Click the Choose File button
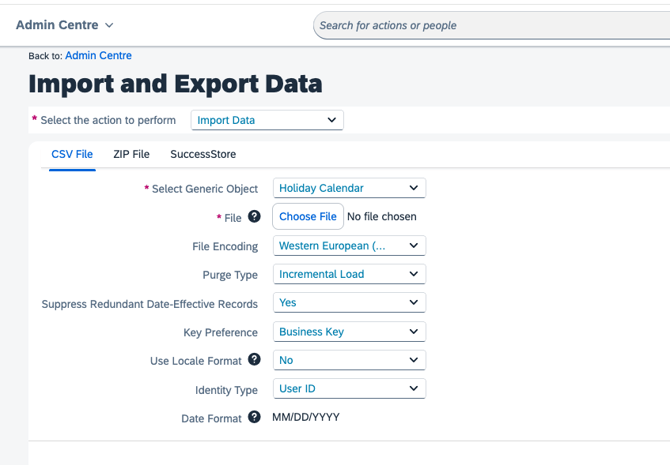 point(308,217)
